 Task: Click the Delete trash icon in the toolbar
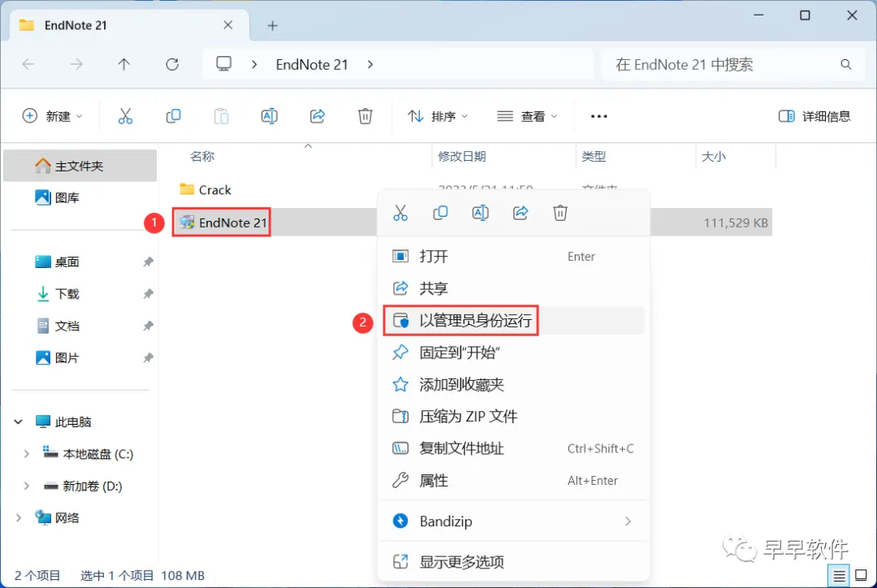(x=365, y=116)
